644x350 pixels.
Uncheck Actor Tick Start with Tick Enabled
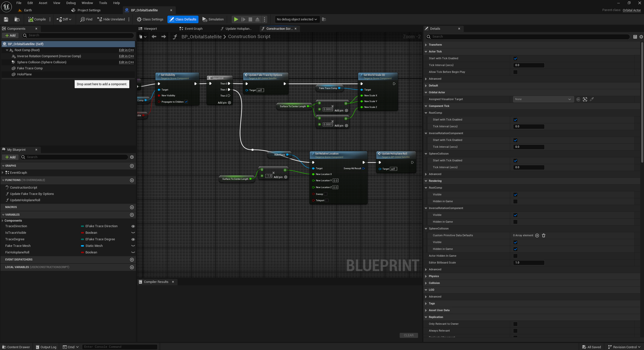pos(515,59)
